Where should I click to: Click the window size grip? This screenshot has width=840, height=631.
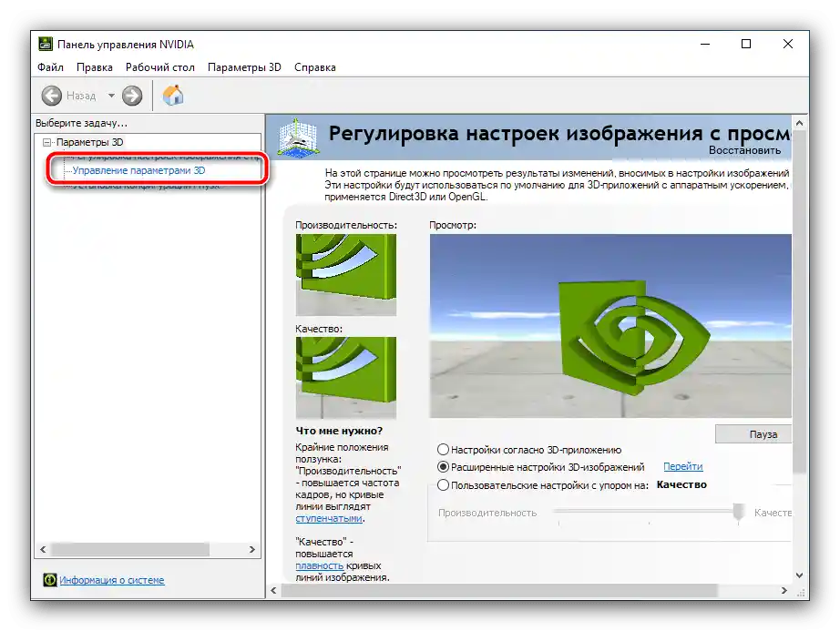pyautogui.click(x=802, y=592)
